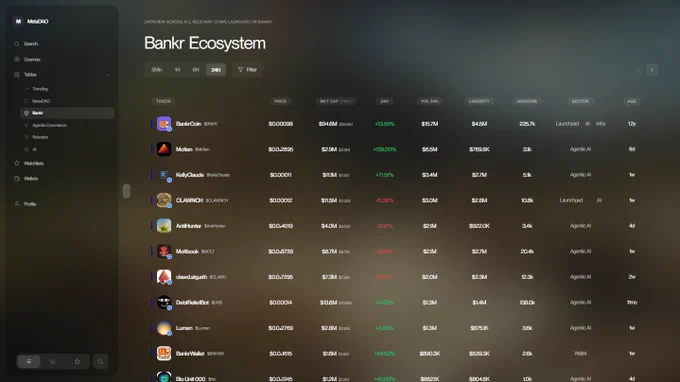Select the 1H timeframe tab

point(177,70)
